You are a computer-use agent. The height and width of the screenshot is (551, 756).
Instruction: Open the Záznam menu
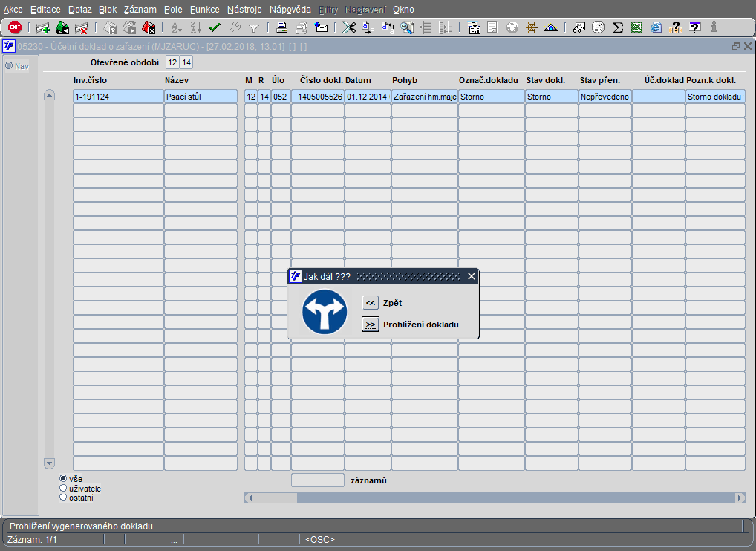(140, 9)
